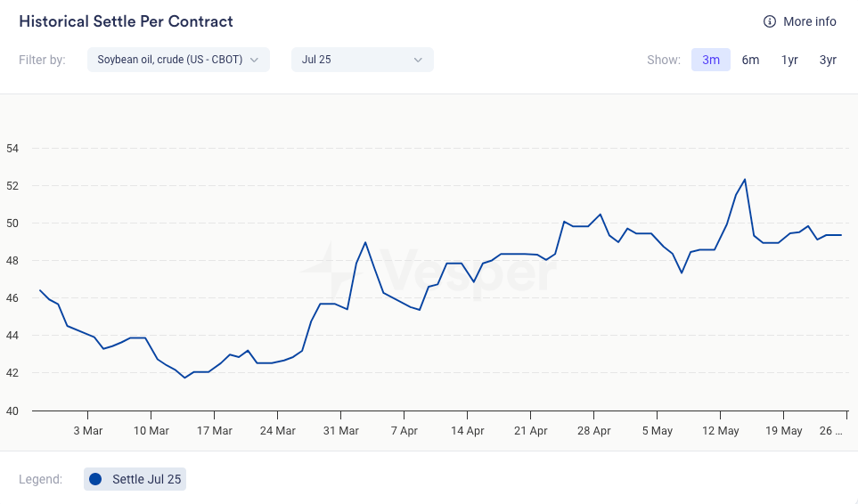Click the chart spike near 7 Apr

pos(365,242)
